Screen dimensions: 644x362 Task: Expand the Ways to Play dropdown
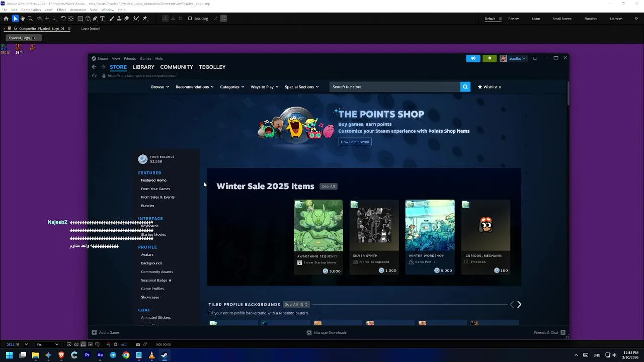[x=265, y=87]
